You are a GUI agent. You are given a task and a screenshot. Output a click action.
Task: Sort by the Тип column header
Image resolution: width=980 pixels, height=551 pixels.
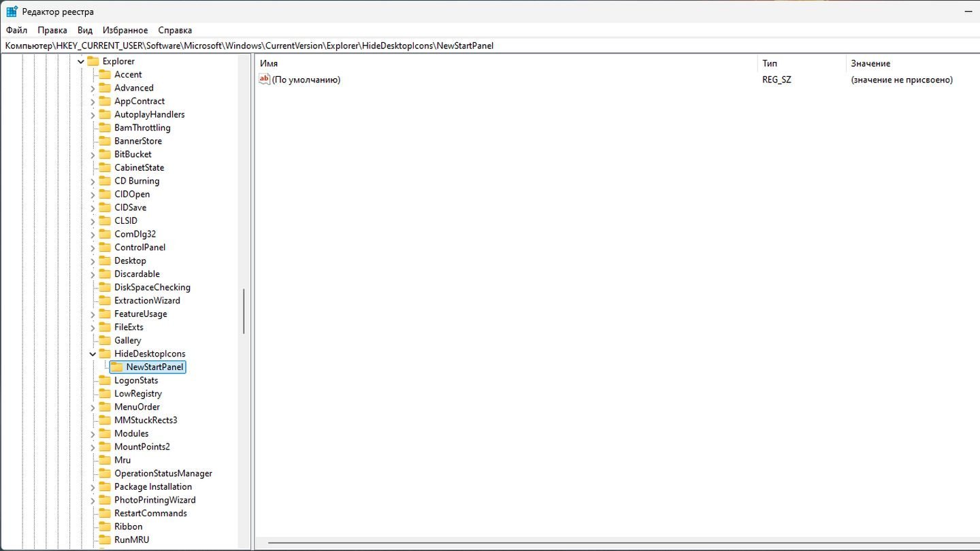[802, 63]
